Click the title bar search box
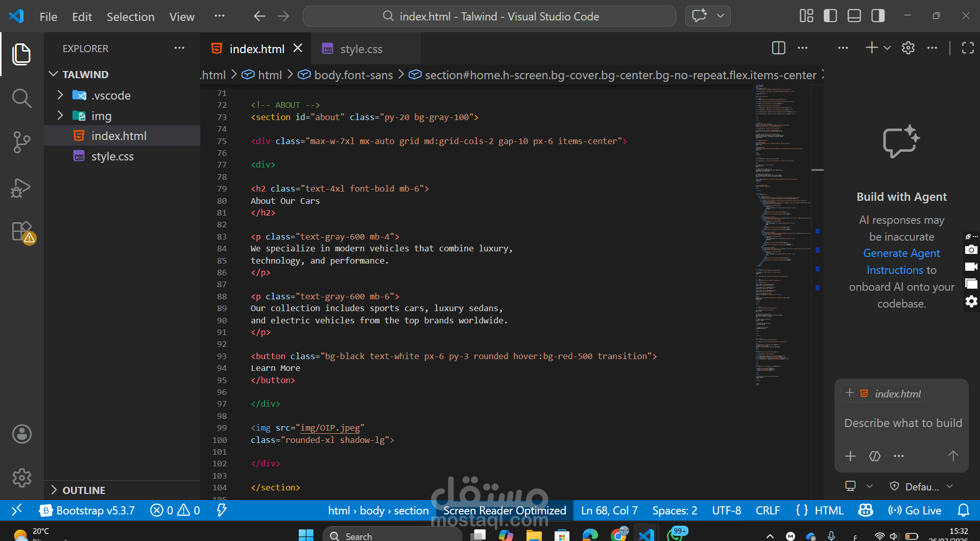The image size is (980, 541). [x=489, y=16]
